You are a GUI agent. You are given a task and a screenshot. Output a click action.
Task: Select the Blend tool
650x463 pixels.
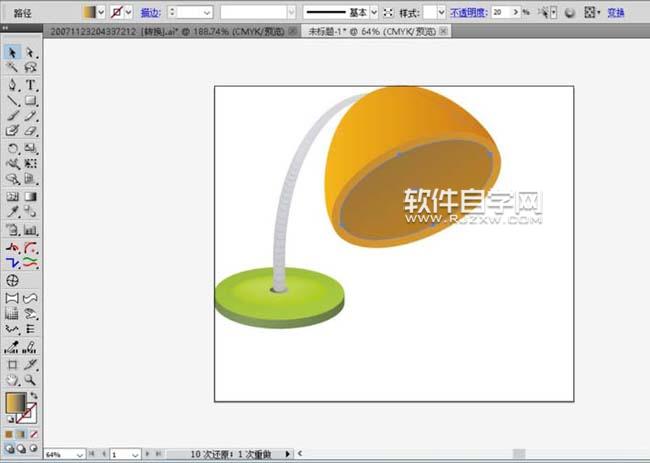tap(30, 212)
